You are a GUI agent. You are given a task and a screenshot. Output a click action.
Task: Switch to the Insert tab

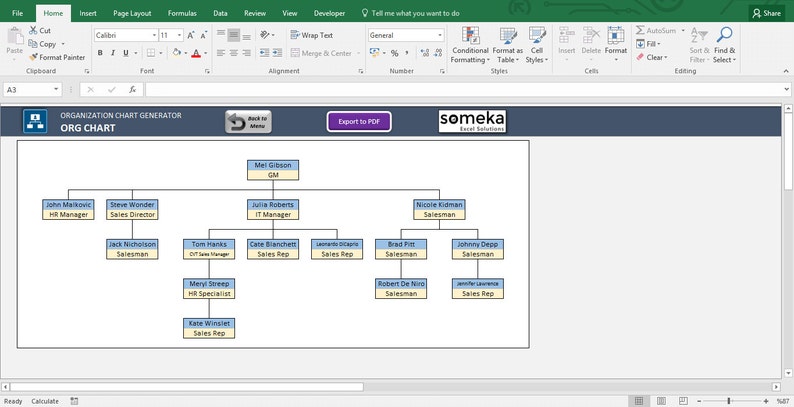click(x=88, y=13)
